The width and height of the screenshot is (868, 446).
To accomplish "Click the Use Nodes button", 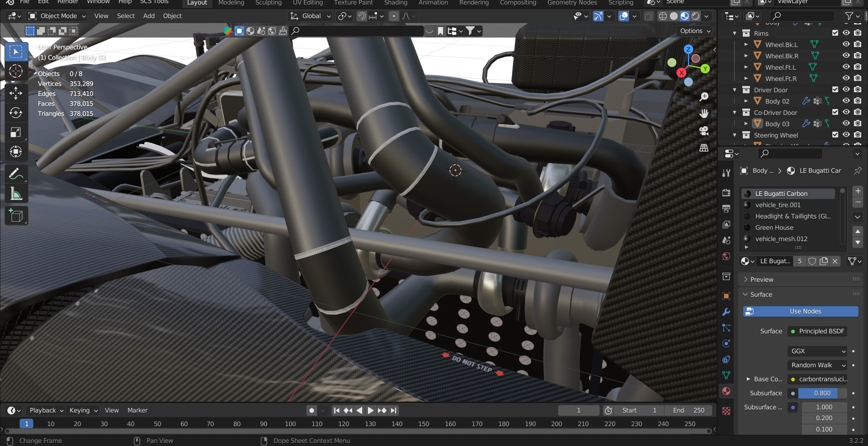I will point(801,311).
